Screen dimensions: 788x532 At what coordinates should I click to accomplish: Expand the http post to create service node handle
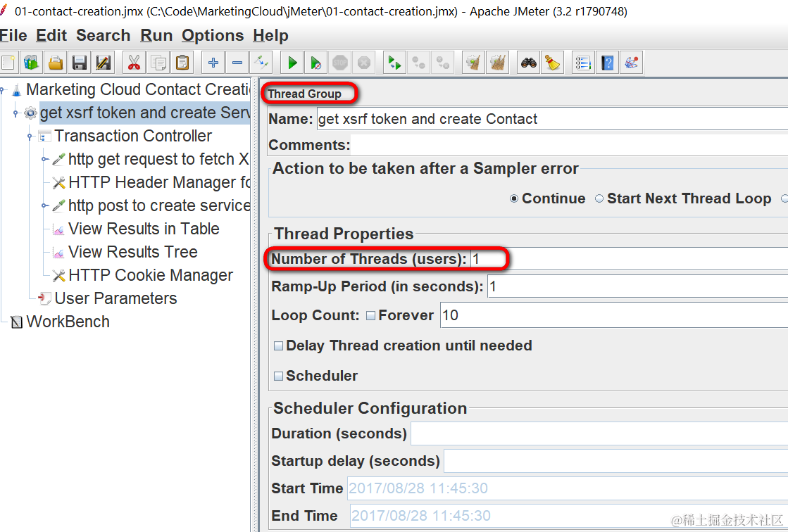click(44, 205)
